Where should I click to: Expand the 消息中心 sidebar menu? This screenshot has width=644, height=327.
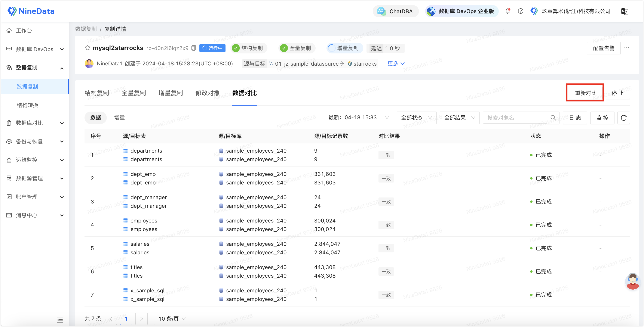pos(35,215)
